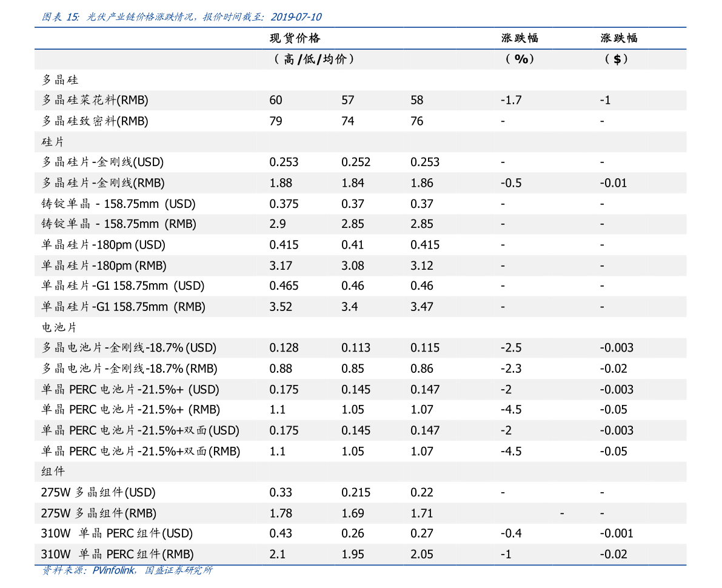The width and height of the screenshot is (722, 588).
Task: Click the 涨跌幅 ($) column header
Action: point(619,48)
